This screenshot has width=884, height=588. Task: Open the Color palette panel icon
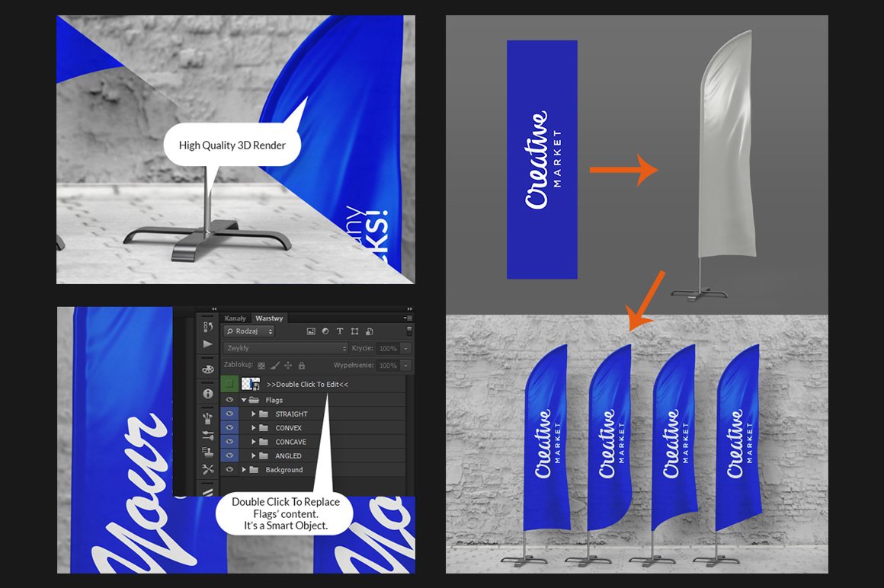tap(207, 369)
